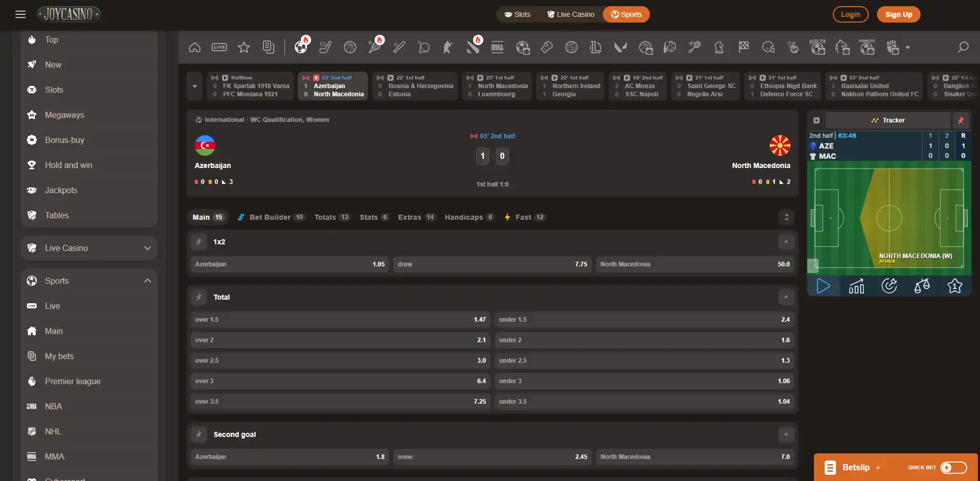Select the basketball sport icon
The height and width of the screenshot is (481, 980).
[350, 48]
